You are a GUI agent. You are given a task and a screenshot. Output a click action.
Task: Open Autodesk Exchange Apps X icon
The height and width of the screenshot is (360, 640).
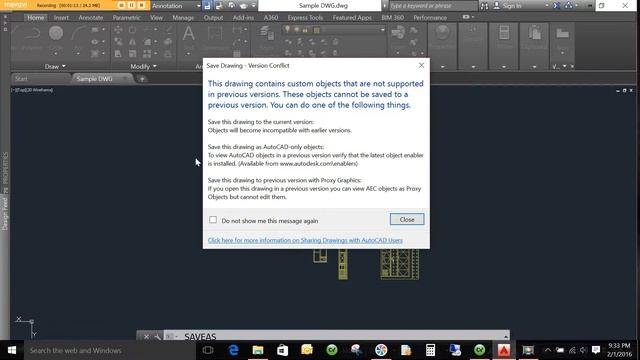click(556, 6)
